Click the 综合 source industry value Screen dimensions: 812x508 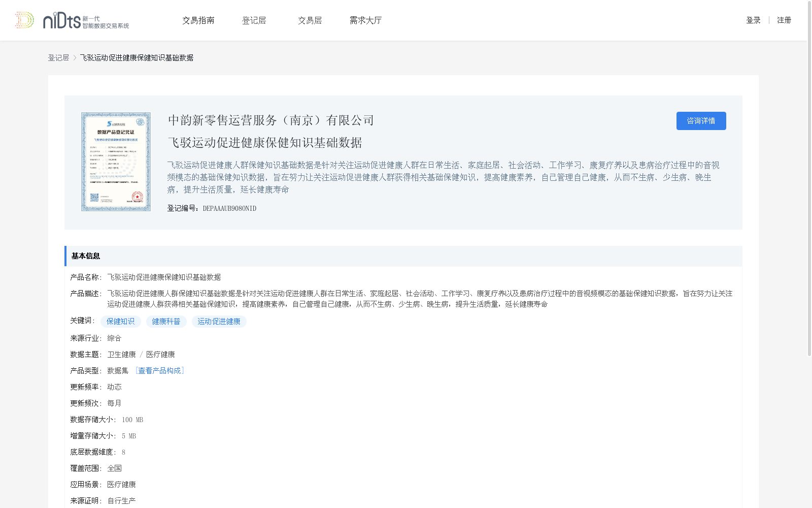tap(114, 338)
